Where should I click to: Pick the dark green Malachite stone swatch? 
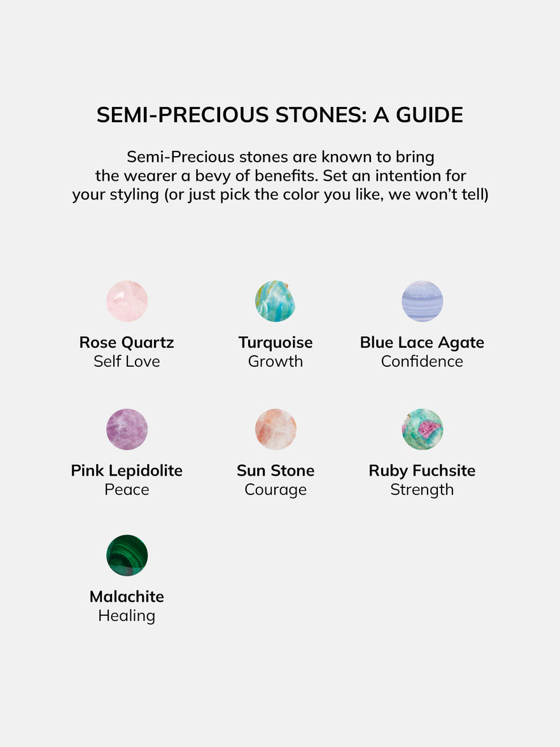pos(127,555)
